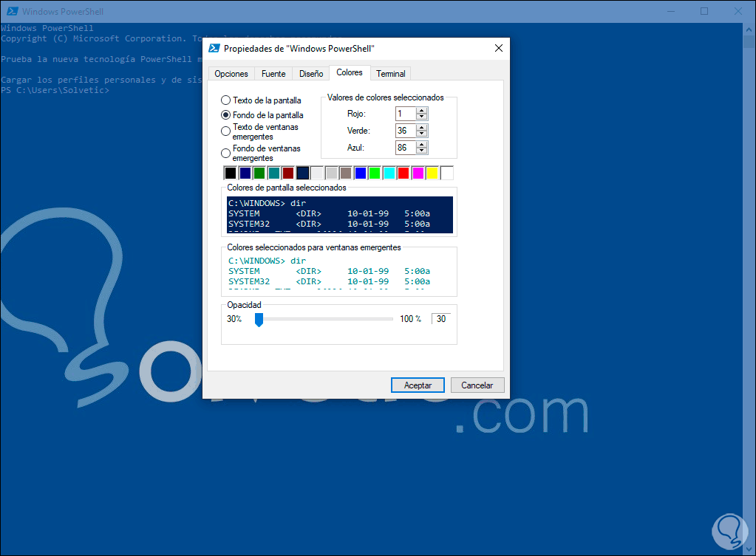Select the black color swatch

[231, 173]
